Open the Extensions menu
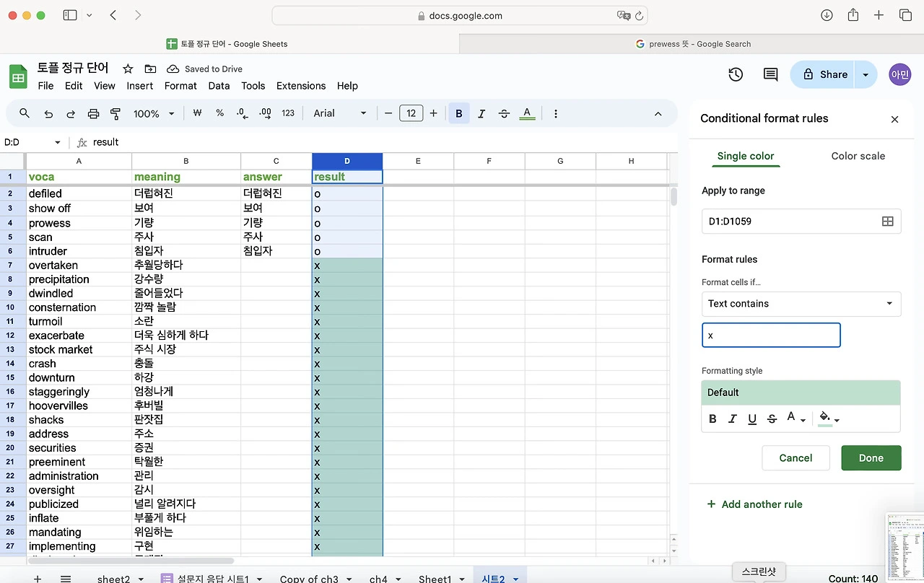 [x=301, y=86]
